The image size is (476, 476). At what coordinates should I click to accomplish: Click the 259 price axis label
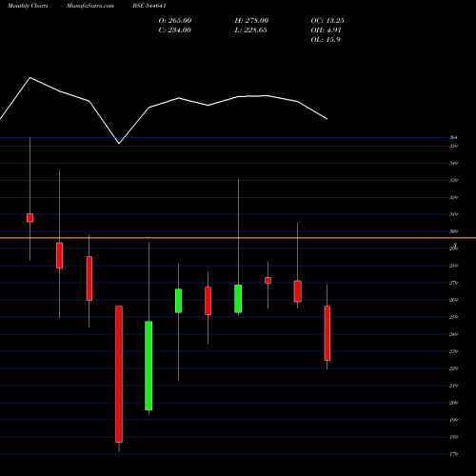453,317
